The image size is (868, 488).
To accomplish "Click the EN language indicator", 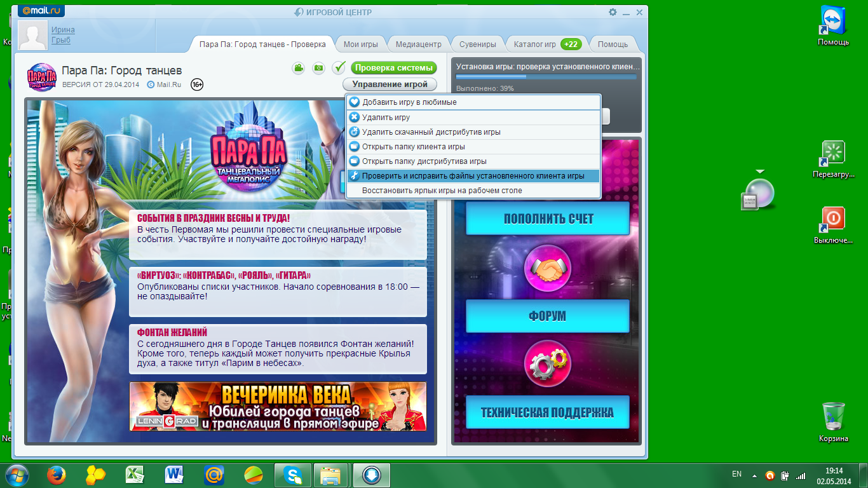I will 737,474.
